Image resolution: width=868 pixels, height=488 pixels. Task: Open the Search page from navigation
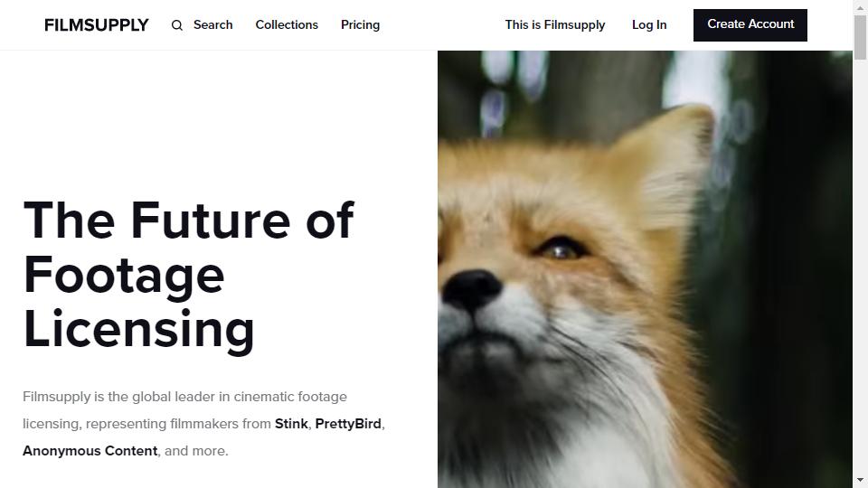coord(213,25)
